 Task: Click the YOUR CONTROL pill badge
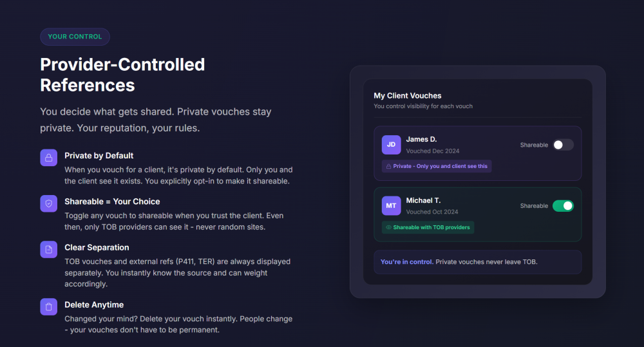point(75,37)
